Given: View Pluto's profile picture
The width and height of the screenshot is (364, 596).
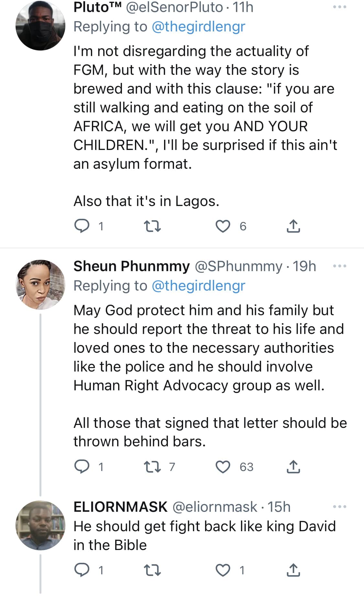Looking at the screenshot, I should pyautogui.click(x=40, y=25).
